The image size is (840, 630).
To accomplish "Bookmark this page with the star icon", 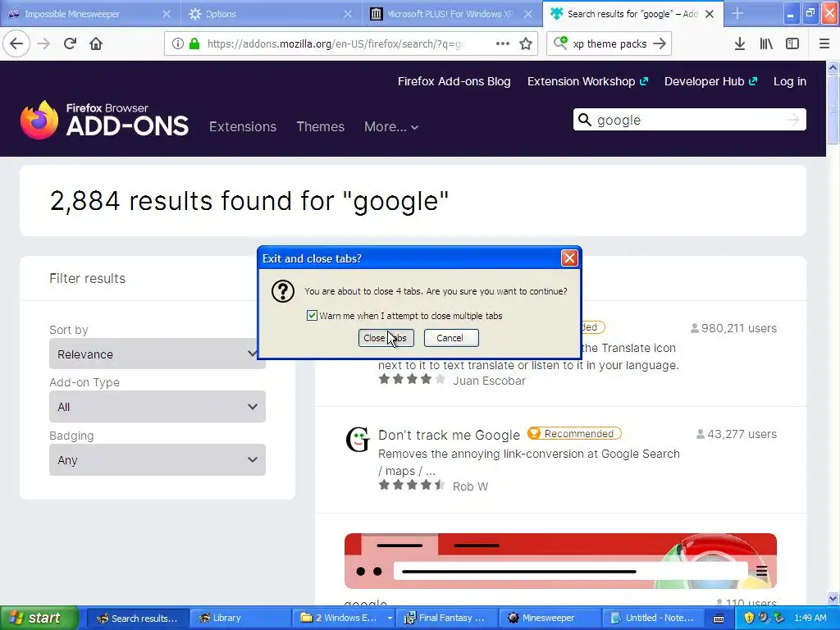I will 526,43.
